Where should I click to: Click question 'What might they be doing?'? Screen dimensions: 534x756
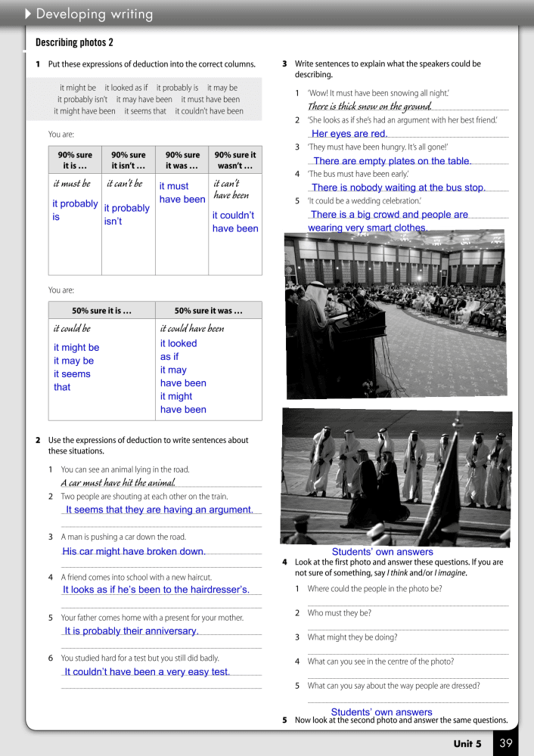point(352,637)
